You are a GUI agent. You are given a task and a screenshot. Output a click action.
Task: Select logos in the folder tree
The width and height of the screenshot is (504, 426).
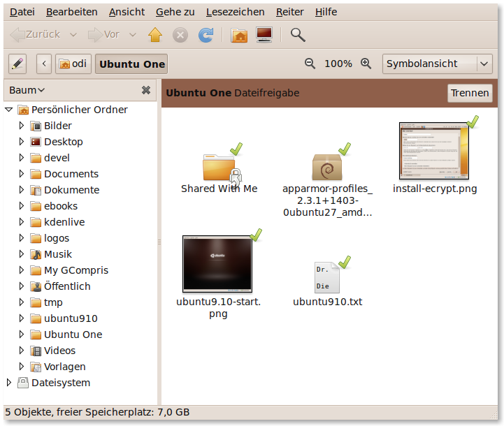[57, 238]
